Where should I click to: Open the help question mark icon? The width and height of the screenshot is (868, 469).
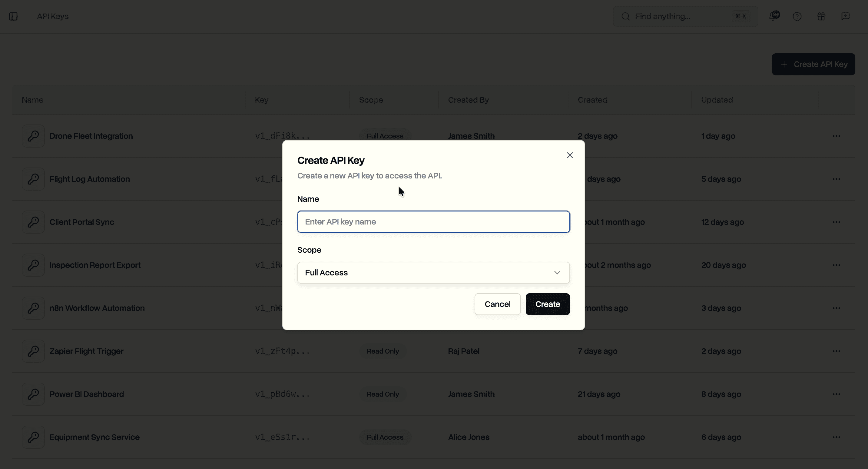[x=797, y=16]
